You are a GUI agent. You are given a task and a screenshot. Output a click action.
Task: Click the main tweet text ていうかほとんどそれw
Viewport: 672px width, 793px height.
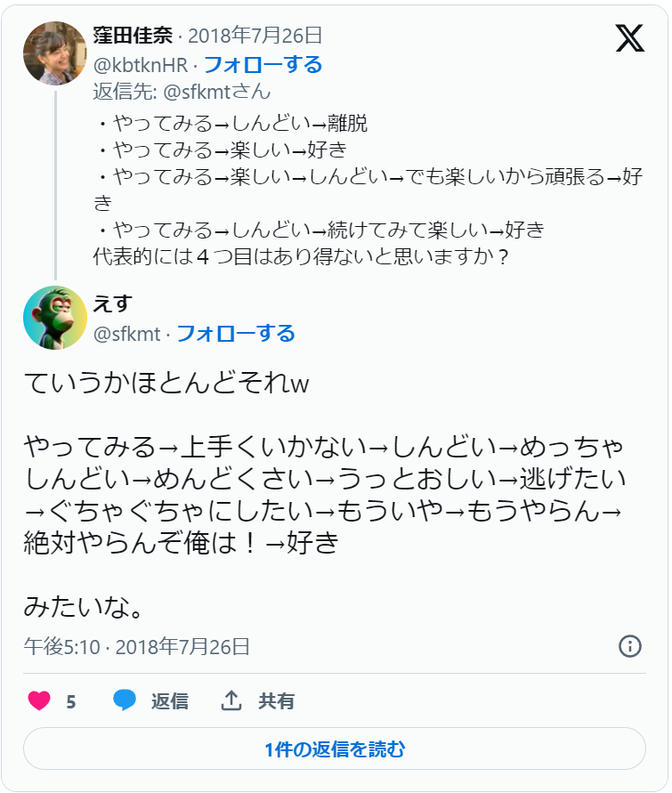pyautogui.click(x=166, y=383)
